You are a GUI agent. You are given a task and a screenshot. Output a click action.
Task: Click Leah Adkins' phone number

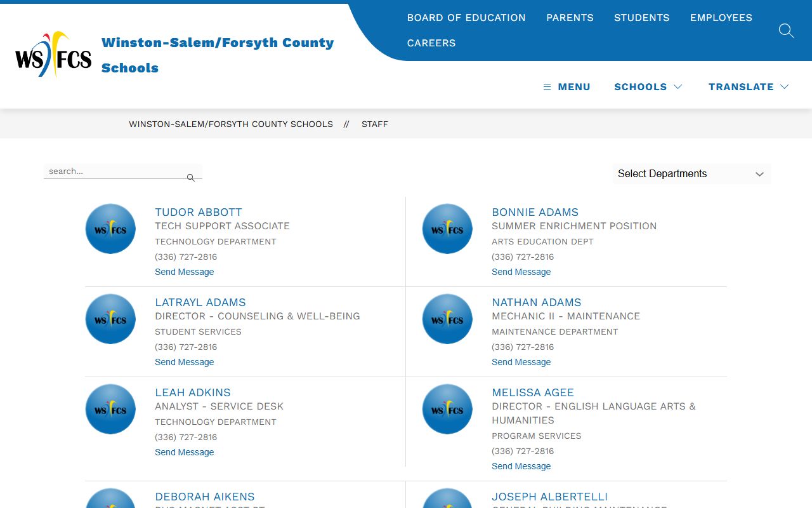[186, 438]
